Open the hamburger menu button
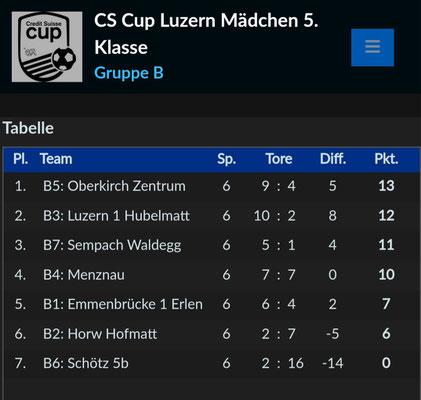This screenshot has width=421, height=400. (x=372, y=47)
